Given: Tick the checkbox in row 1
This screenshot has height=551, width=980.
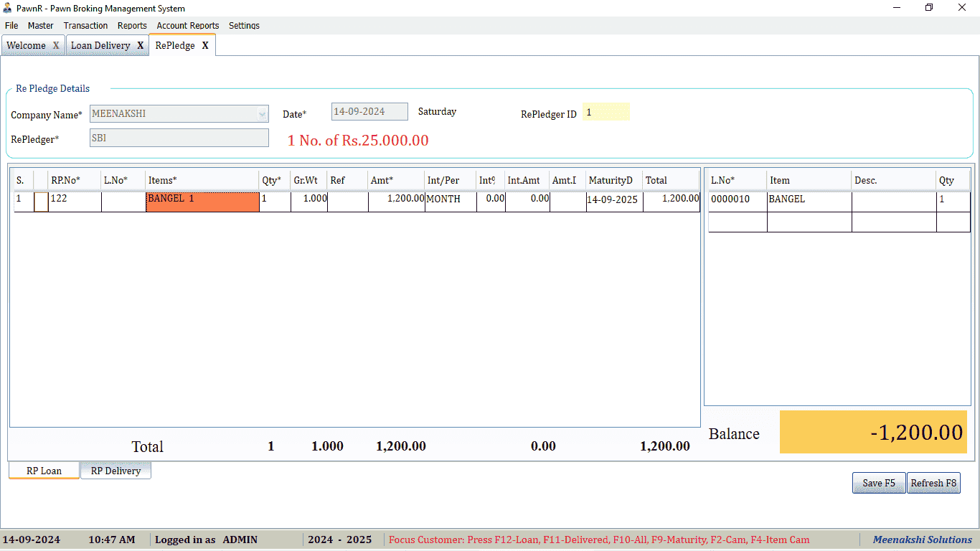Looking at the screenshot, I should pyautogui.click(x=41, y=202).
